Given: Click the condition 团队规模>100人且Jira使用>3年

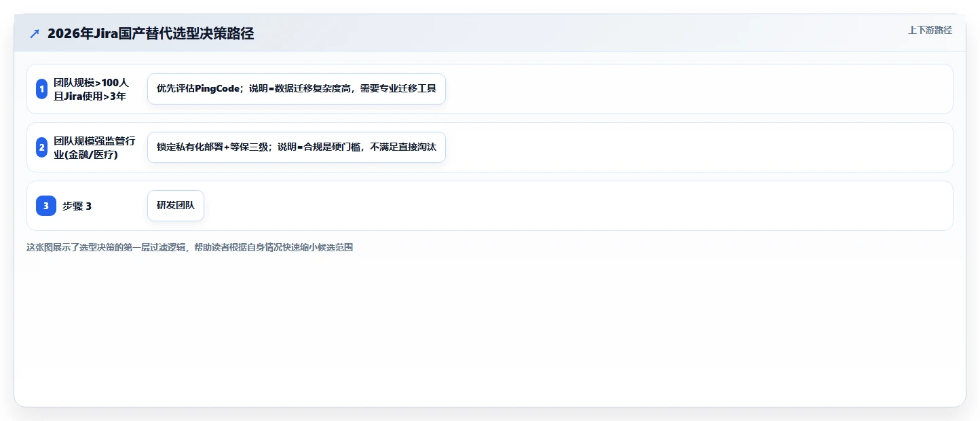Looking at the screenshot, I should pyautogui.click(x=91, y=89).
